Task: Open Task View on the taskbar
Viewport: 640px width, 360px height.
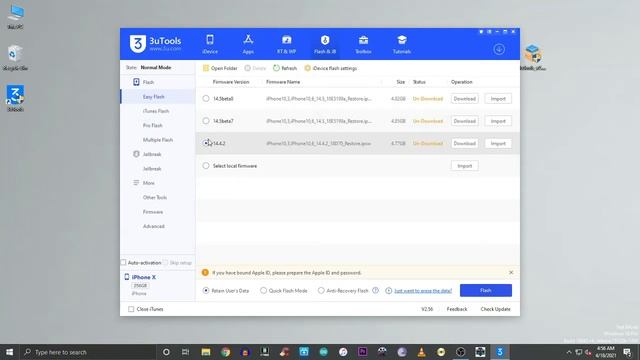Action: coord(185,352)
